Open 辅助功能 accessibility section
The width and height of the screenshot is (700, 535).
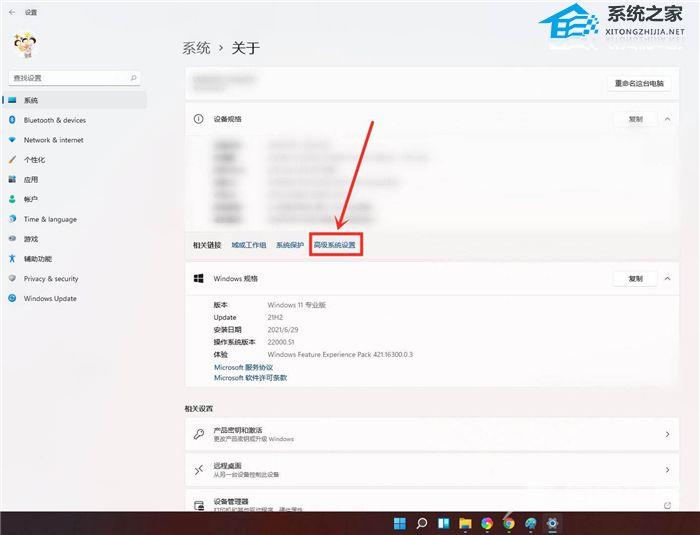74,259
